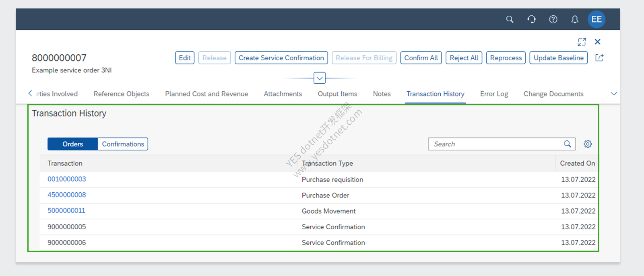Enter full screen mode icon
The width and height of the screenshot is (644, 276).
582,42
